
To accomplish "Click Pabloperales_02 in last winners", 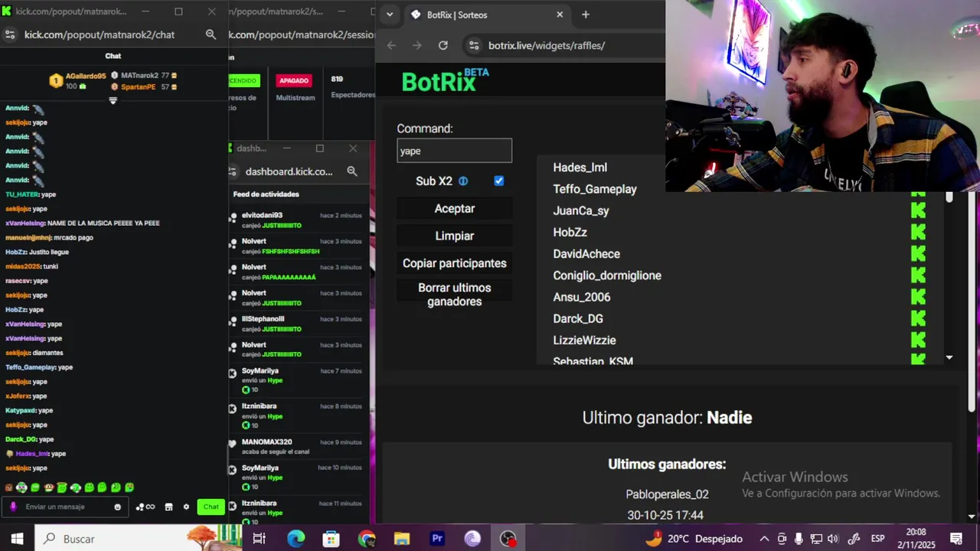I will coord(667,494).
